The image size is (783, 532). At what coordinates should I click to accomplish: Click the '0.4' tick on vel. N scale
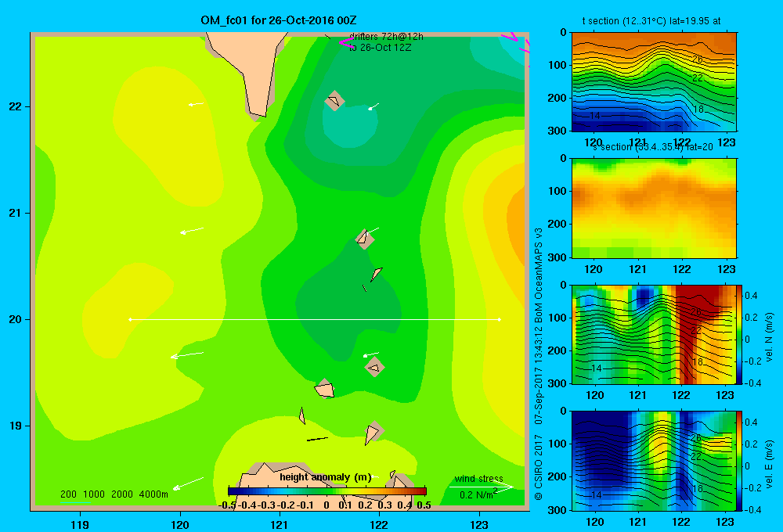tap(751, 296)
